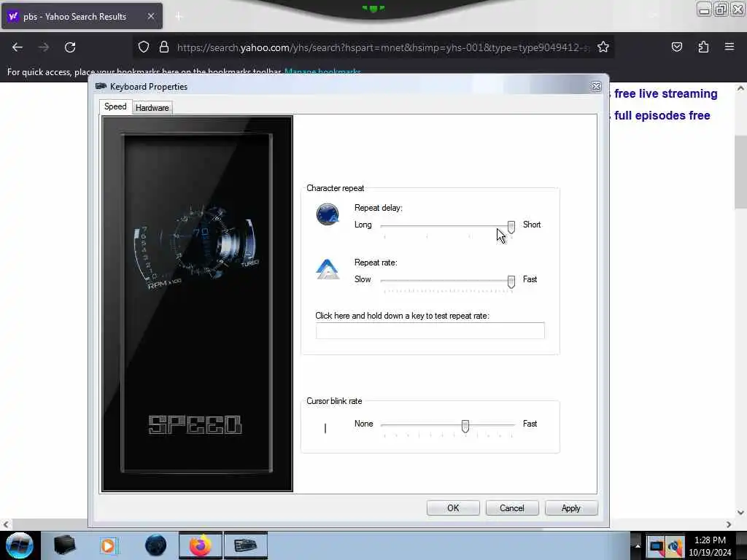Click the Speed gauge preview image
Screen dimensions: 747x560
[197, 303]
